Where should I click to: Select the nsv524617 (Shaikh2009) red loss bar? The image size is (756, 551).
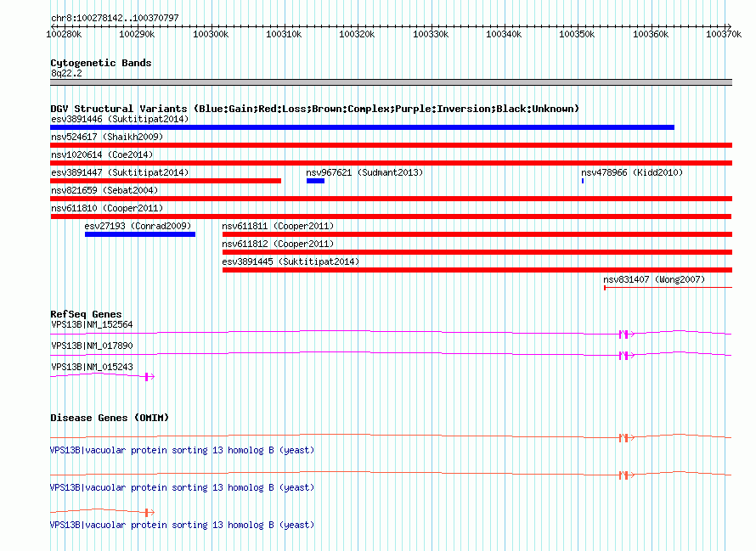[x=391, y=145]
